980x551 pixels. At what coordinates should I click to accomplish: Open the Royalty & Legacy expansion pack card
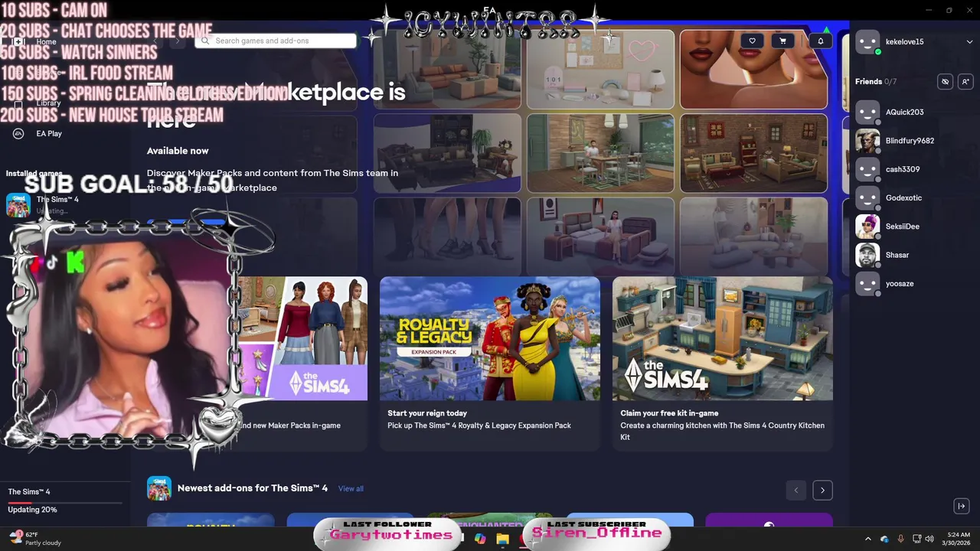490,364
